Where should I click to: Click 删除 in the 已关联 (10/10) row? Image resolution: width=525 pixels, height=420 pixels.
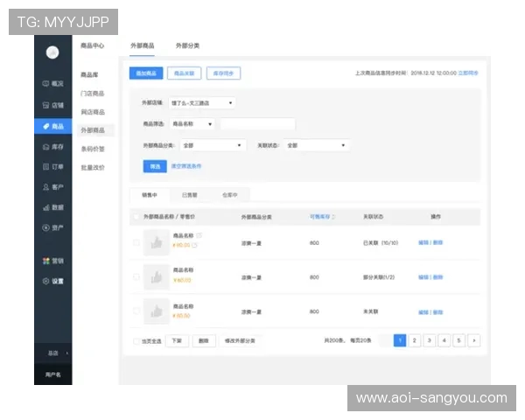tap(438, 242)
